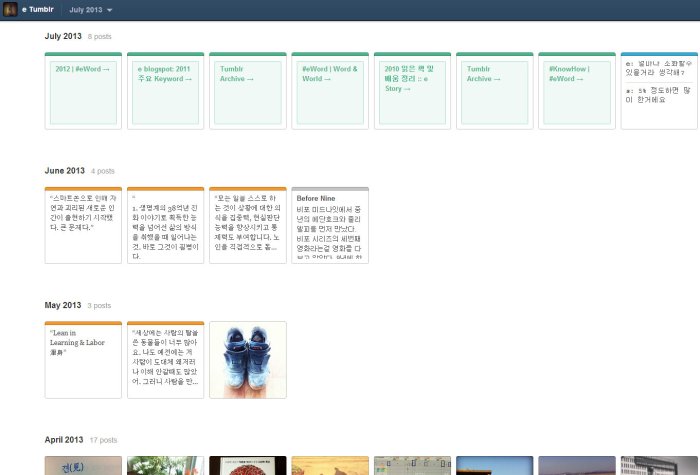Image resolution: width=700 pixels, height=475 pixels.
Task: Click the 'April 2013' section heading
Action: coord(64,439)
